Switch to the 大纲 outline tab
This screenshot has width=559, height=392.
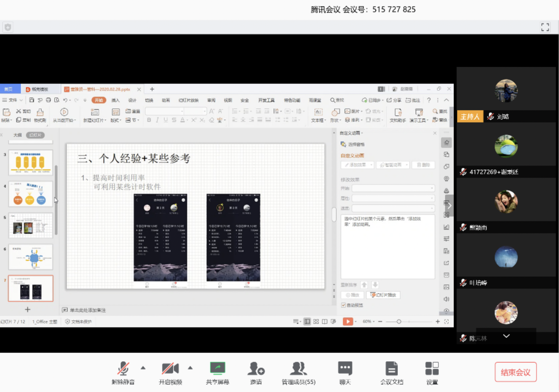pos(17,135)
